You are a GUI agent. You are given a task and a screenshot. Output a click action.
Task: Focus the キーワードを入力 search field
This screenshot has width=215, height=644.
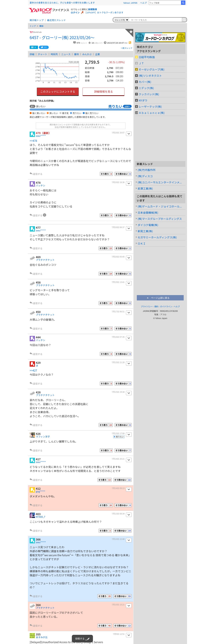pos(156,20)
